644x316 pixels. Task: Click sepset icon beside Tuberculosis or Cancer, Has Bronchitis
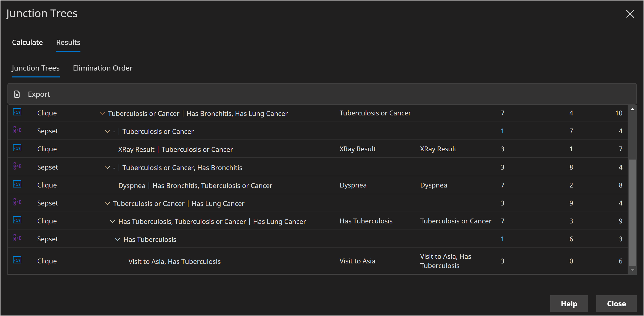click(17, 166)
